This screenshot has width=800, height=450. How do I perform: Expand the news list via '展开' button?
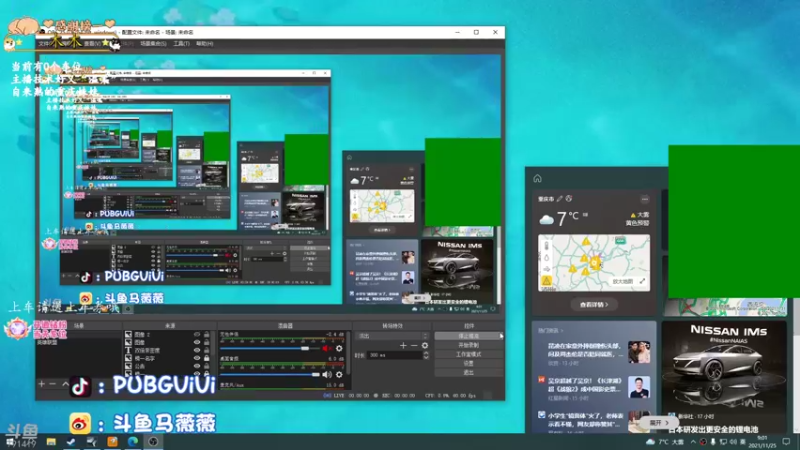659,423
